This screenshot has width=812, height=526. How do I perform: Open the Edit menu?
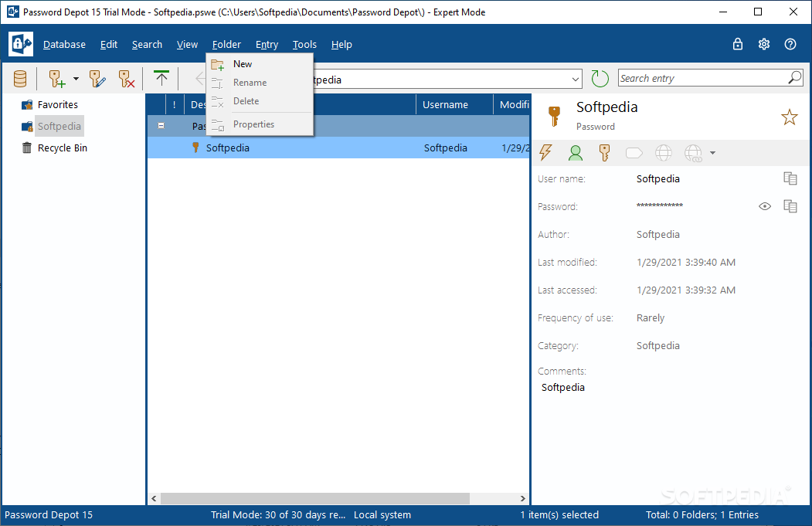[x=109, y=45]
